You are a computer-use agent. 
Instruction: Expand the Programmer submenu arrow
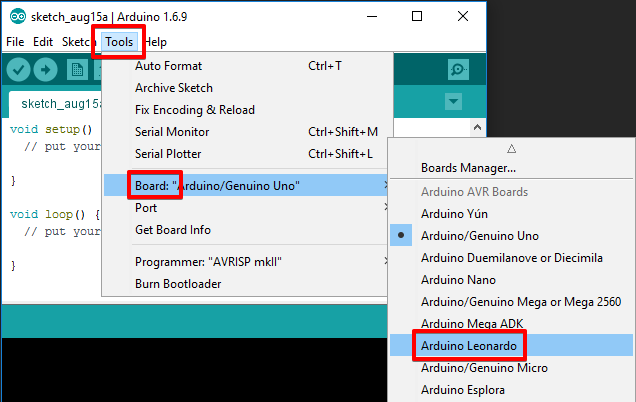click(386, 262)
